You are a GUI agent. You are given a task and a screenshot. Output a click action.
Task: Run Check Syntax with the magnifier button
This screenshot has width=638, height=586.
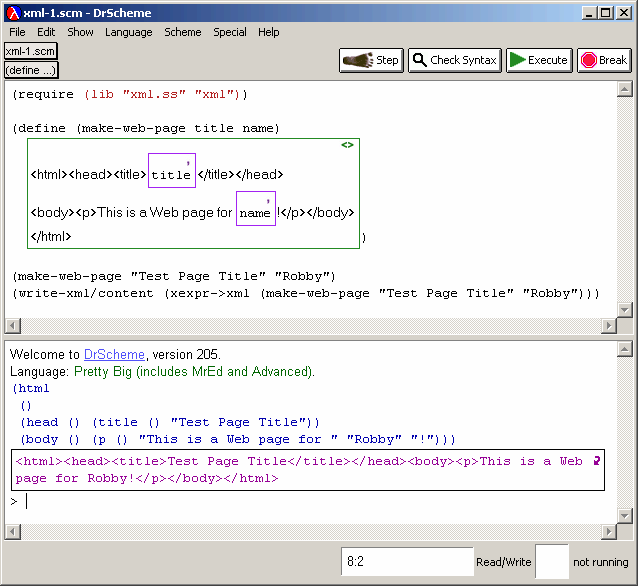(454, 60)
